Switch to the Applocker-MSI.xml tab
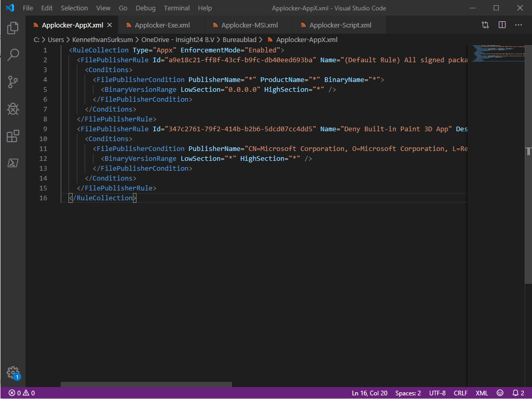 pyautogui.click(x=249, y=25)
